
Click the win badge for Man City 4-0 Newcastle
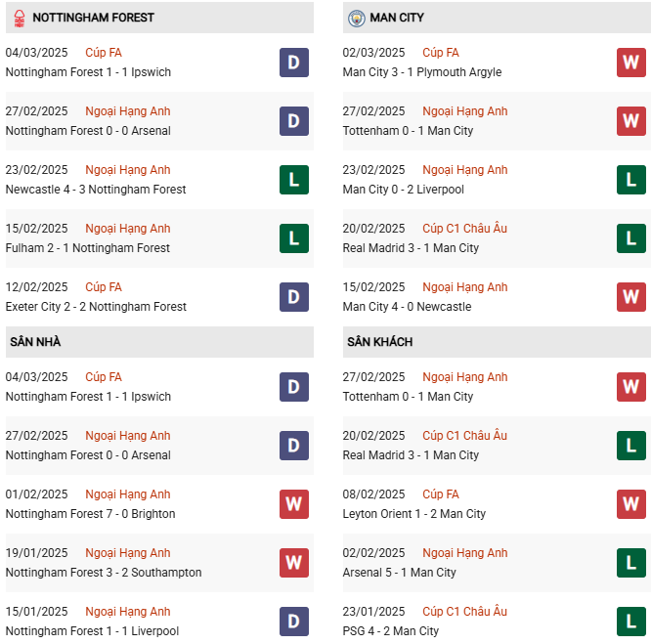click(x=630, y=297)
